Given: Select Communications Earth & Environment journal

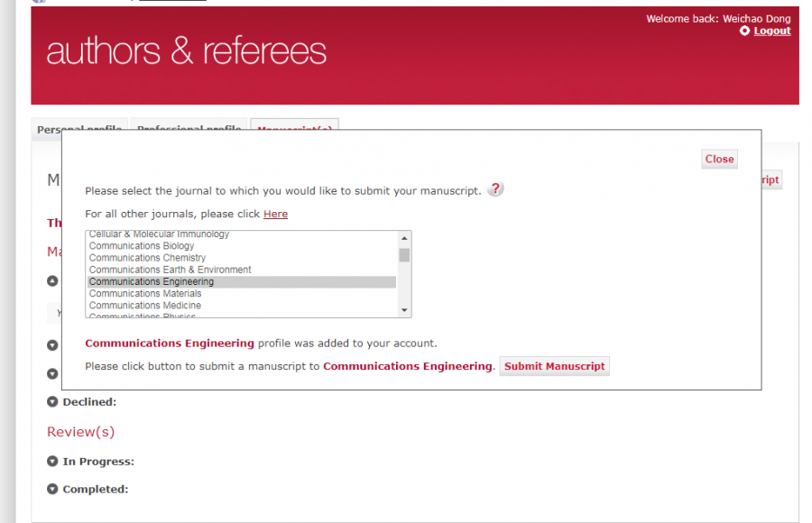Looking at the screenshot, I should 242,270.
